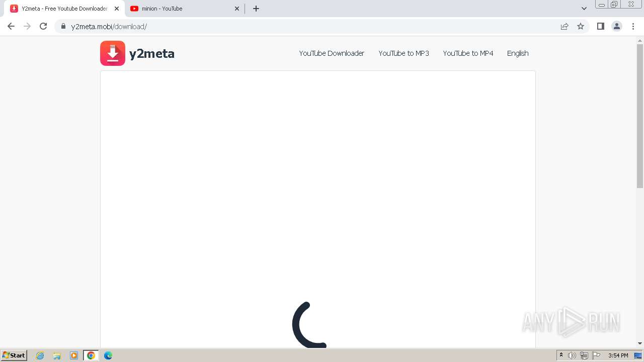Open the Chrome profile avatar
The height and width of the screenshot is (362, 644).
point(617,26)
